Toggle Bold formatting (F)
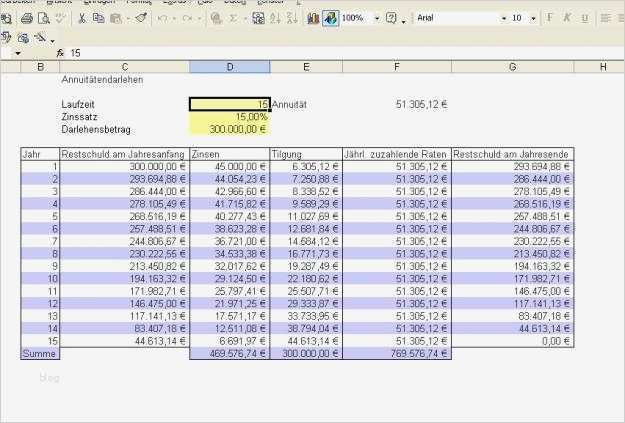The width and height of the screenshot is (625, 423). click(x=550, y=18)
